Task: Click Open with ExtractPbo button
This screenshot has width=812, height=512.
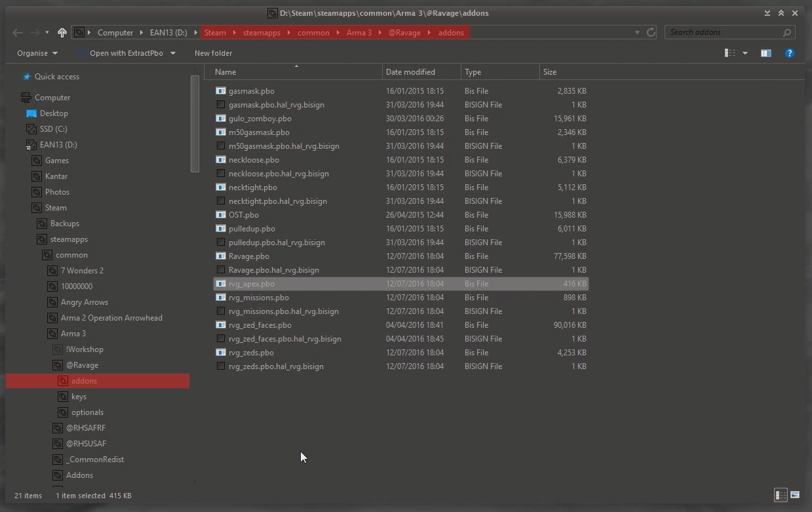Action: [x=126, y=53]
